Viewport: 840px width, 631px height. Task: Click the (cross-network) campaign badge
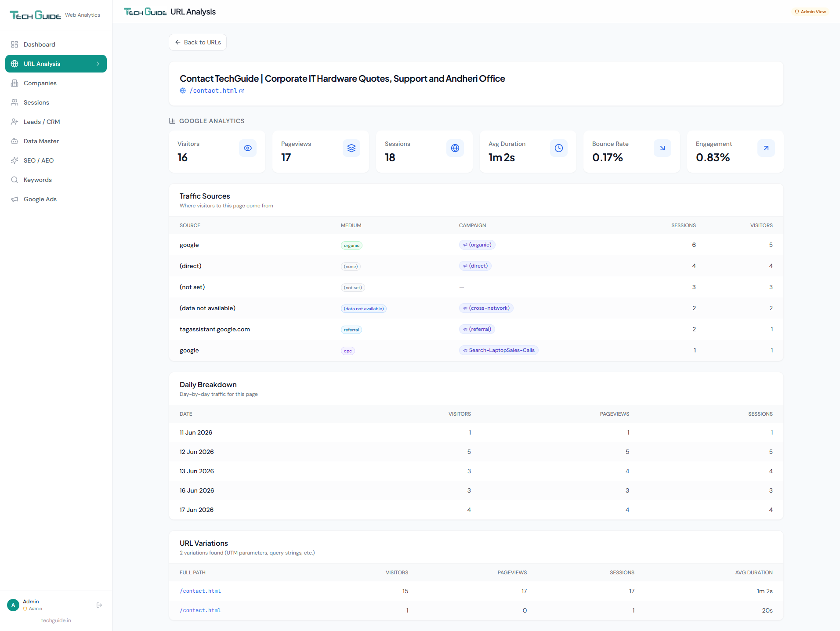point(486,308)
